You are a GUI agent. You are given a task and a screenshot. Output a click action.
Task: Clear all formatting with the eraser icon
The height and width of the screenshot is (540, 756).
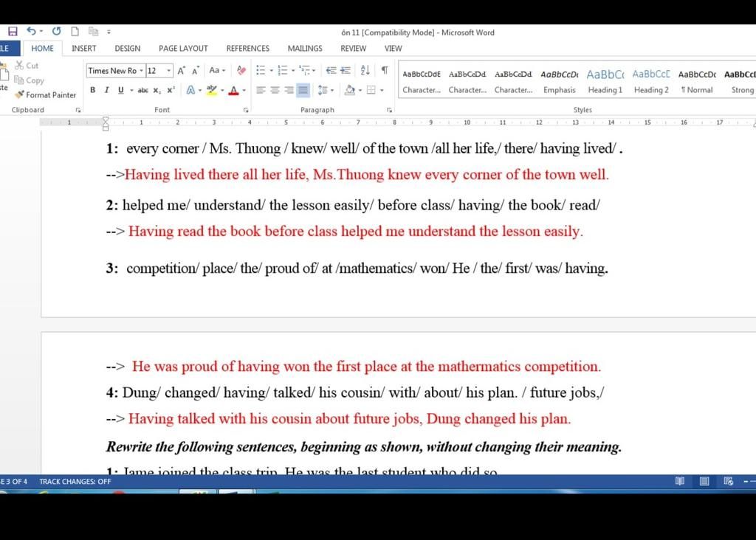pyautogui.click(x=241, y=70)
